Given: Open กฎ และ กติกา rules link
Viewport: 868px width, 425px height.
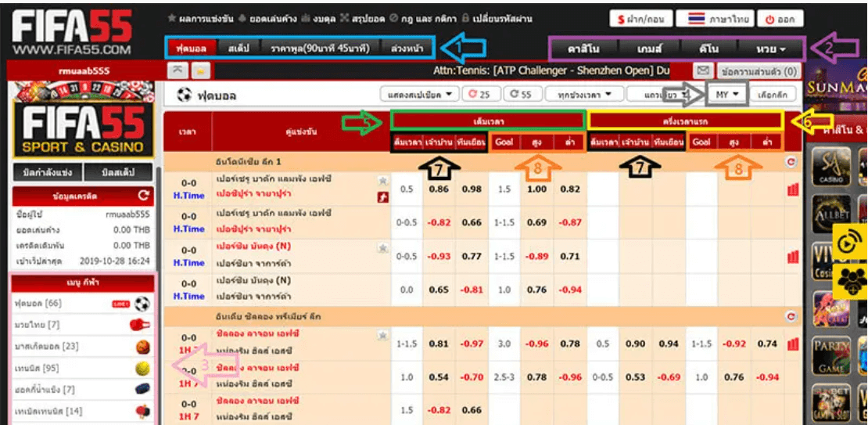Looking at the screenshot, I should pyautogui.click(x=422, y=19).
